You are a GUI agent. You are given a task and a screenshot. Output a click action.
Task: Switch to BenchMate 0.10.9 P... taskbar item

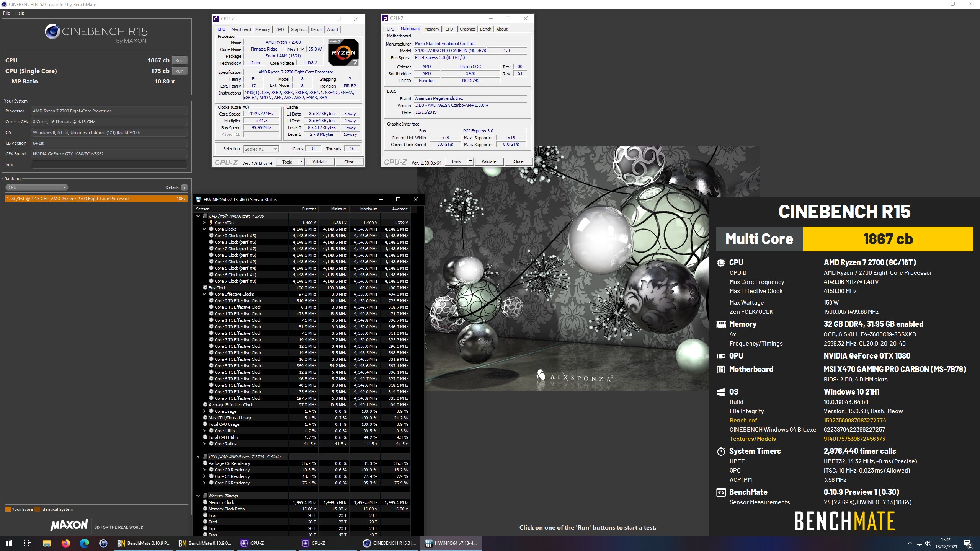(x=144, y=543)
